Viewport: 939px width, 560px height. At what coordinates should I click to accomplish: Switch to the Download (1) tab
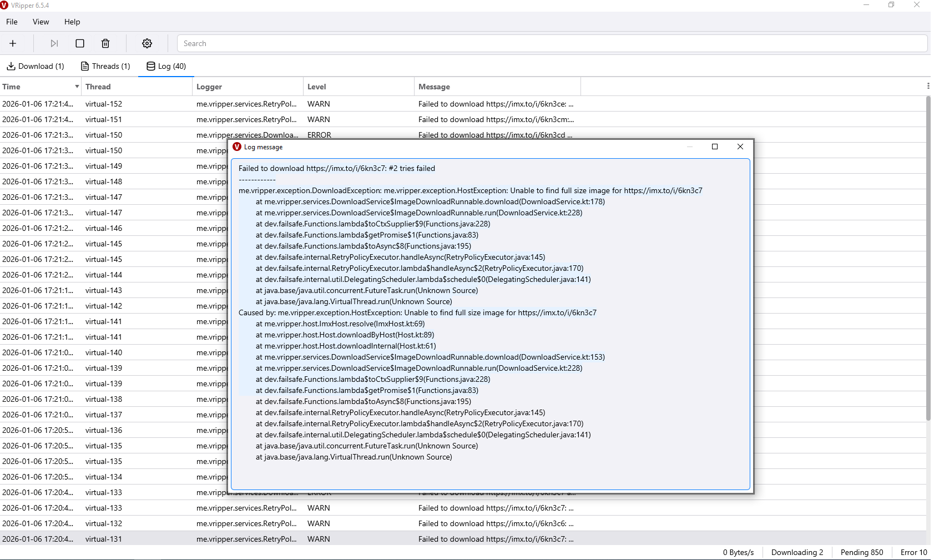36,66
